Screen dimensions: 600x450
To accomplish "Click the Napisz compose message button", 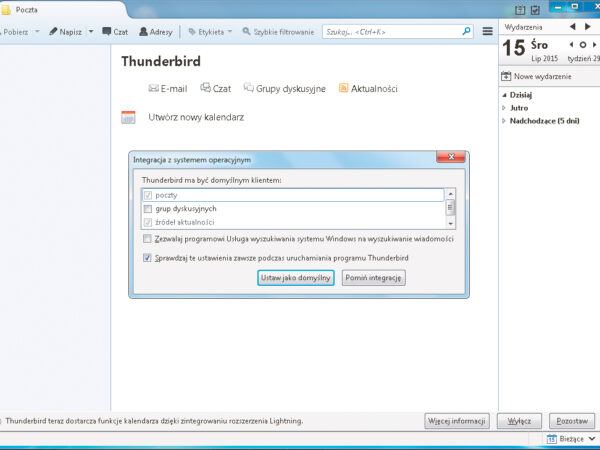I will click(x=65, y=31).
